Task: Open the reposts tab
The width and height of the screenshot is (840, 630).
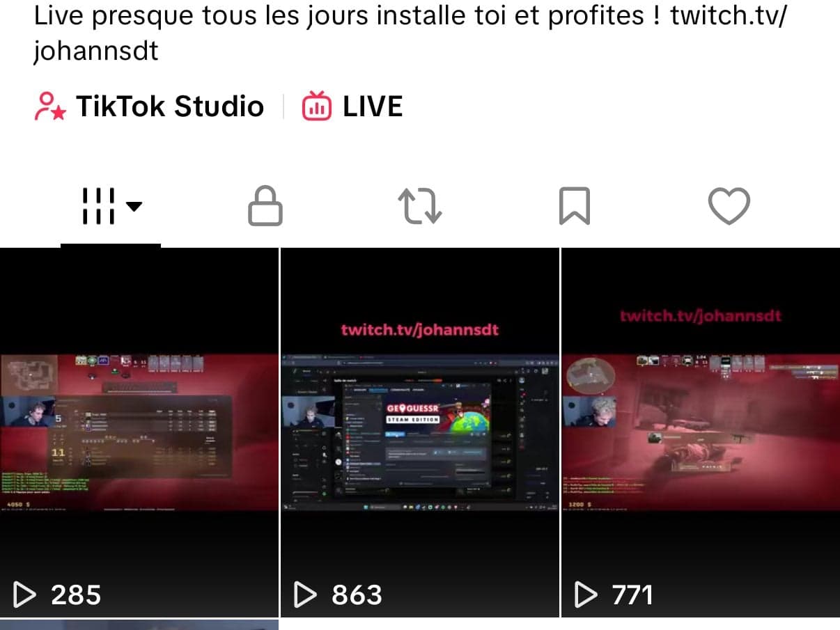Action: click(x=419, y=206)
